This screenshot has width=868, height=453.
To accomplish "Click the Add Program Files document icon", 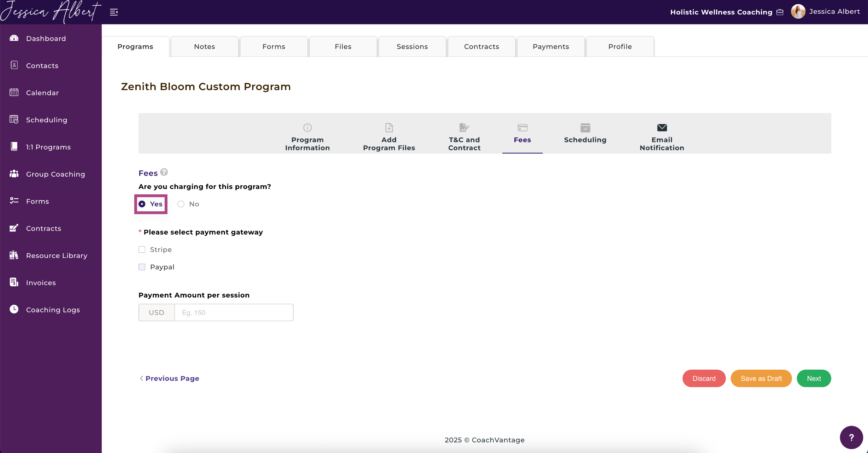I will click(x=389, y=128).
